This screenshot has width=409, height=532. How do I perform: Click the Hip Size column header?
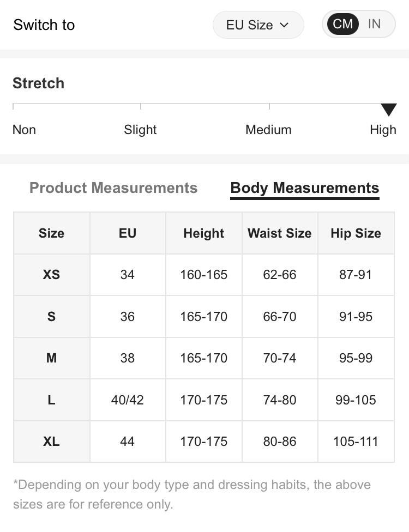coord(356,233)
